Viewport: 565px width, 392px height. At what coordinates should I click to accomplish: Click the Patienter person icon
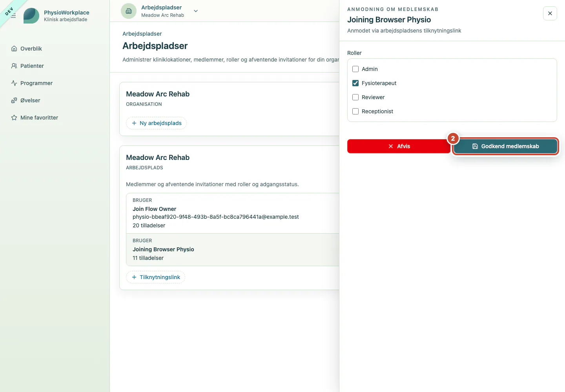tap(14, 66)
